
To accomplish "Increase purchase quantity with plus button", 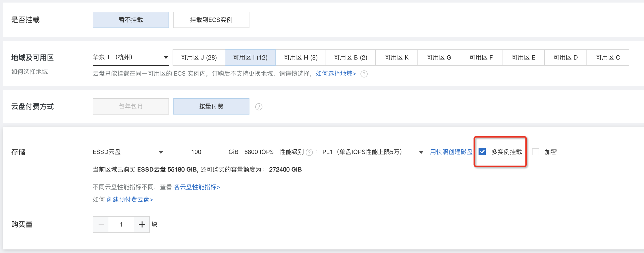I will coord(142,224).
